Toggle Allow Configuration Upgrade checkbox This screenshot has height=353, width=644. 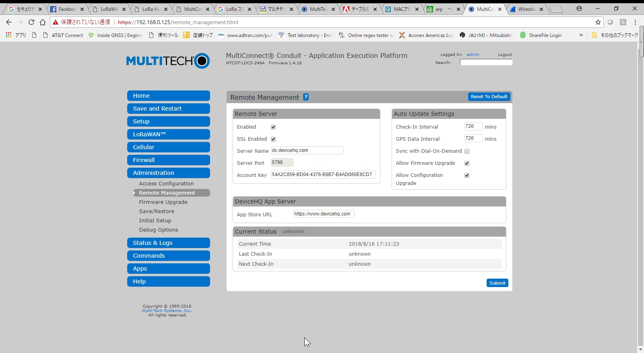click(467, 175)
